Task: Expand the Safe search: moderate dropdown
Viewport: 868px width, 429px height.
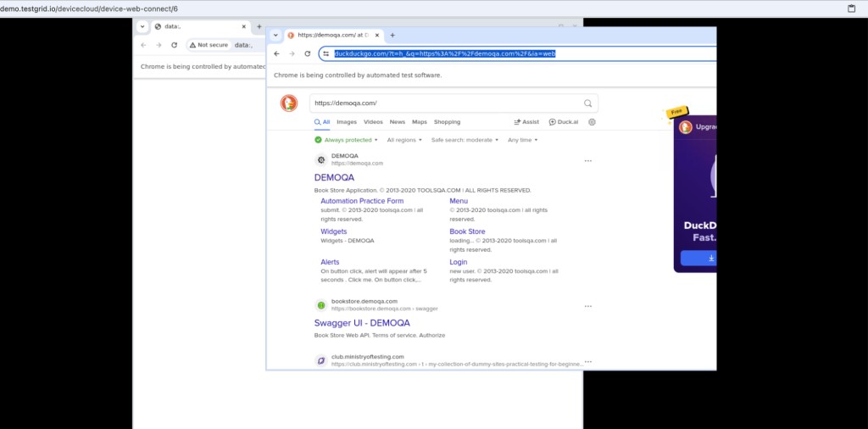Action: click(465, 140)
